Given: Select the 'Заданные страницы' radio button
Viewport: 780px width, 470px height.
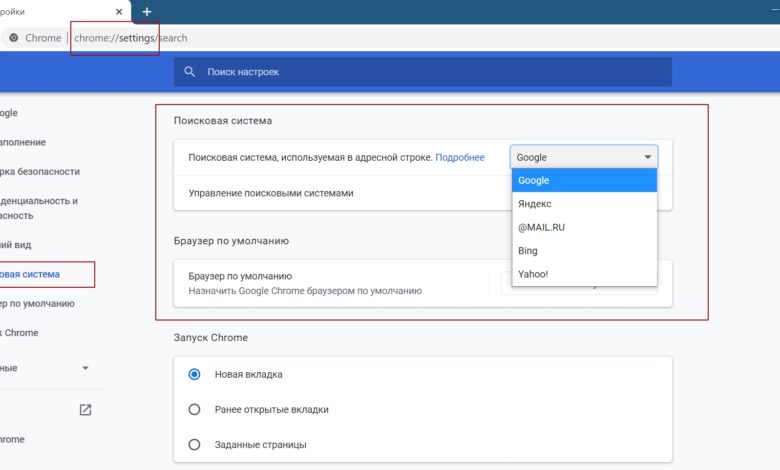Looking at the screenshot, I should click(195, 444).
